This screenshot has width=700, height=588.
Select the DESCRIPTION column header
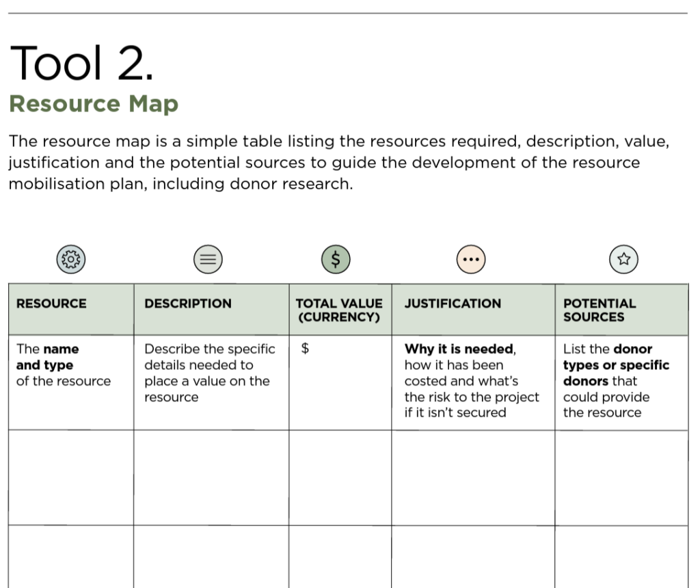pos(188,304)
